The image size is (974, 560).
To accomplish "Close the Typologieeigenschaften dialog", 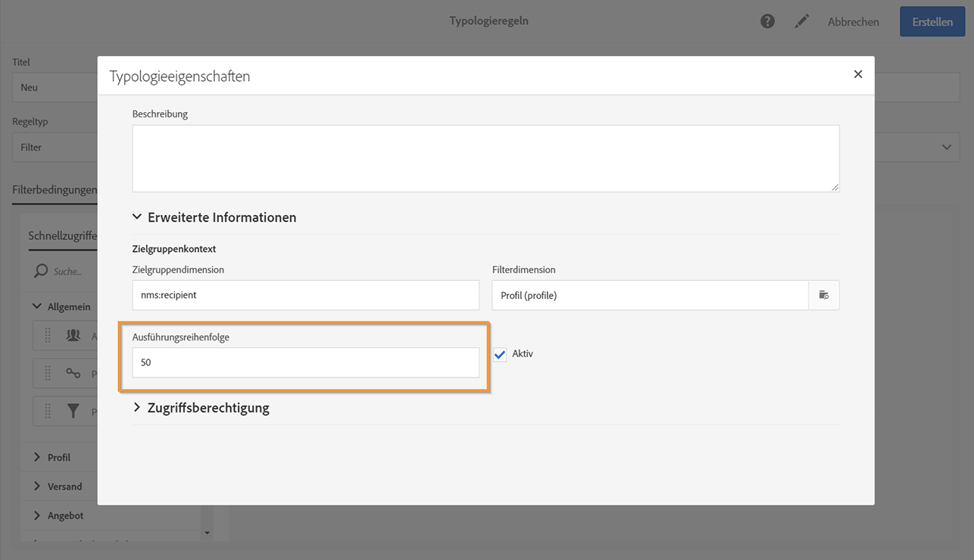I will click(x=858, y=74).
